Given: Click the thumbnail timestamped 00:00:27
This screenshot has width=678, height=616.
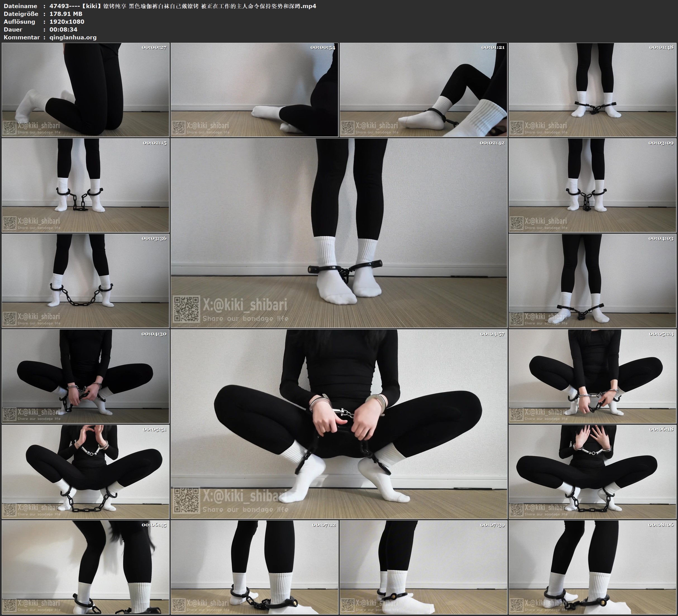Looking at the screenshot, I should click(85, 89).
